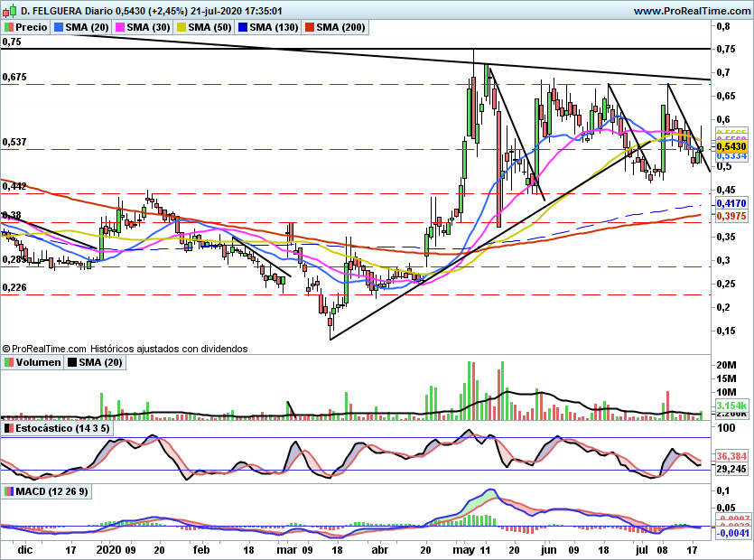Click the Volumen panel bar icon
754x560 pixels.
pyautogui.click(x=9, y=362)
